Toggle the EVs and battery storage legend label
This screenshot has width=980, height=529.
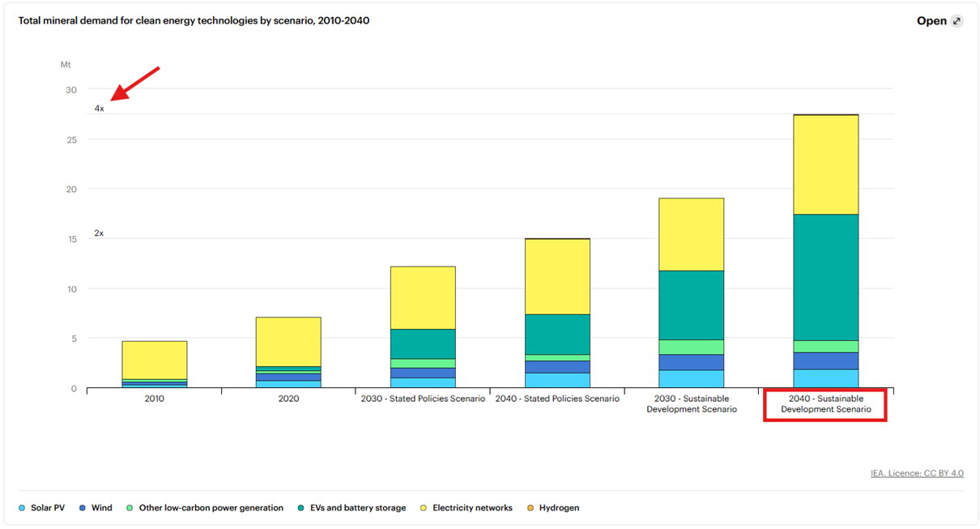coord(357,508)
